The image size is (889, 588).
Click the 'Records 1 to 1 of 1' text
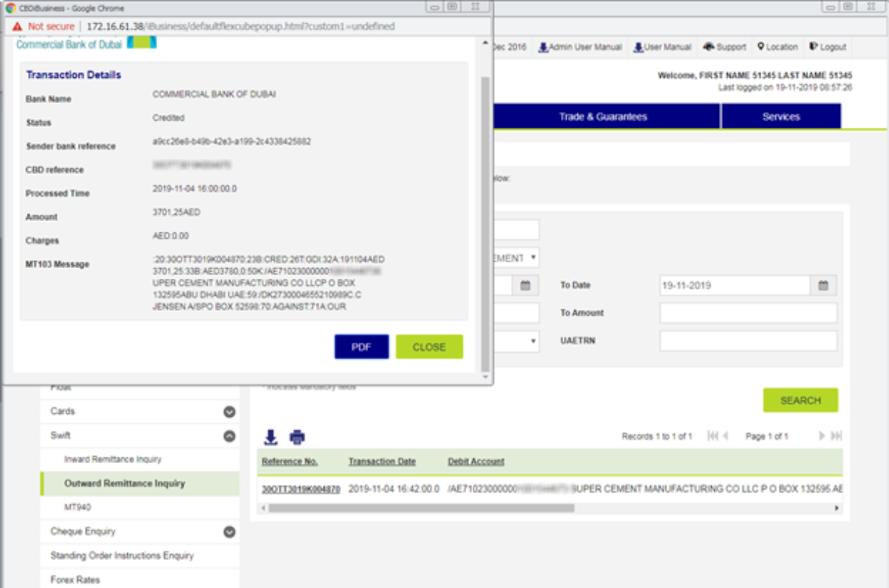click(x=657, y=436)
